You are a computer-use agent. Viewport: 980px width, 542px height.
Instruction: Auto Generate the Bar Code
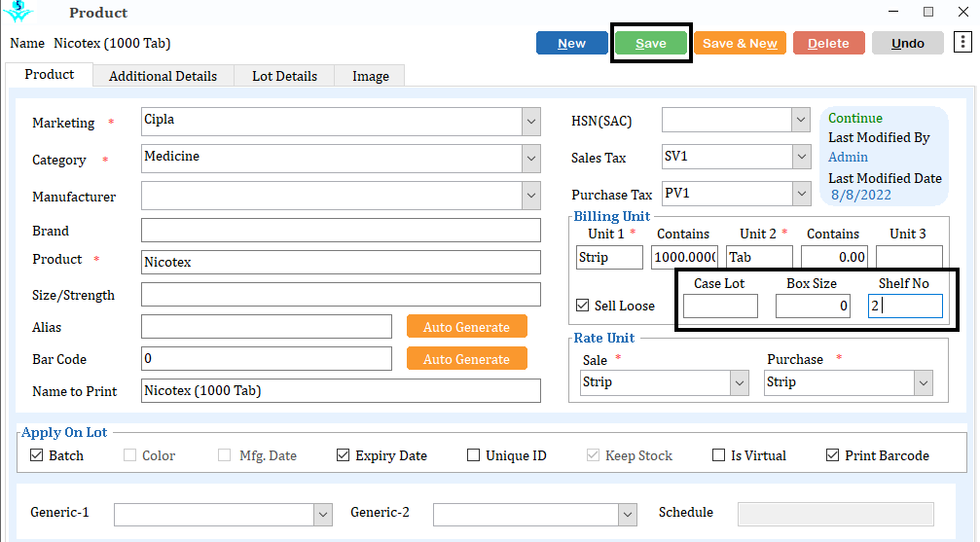467,359
